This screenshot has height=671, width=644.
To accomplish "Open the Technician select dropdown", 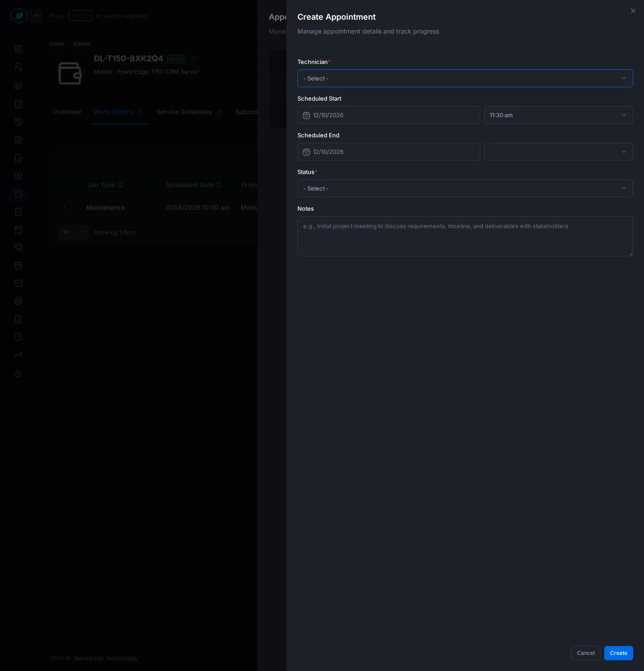I will coord(465,78).
